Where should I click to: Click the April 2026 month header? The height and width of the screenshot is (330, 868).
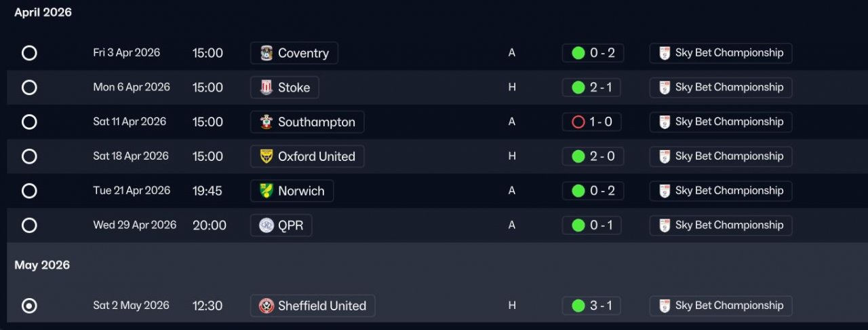[x=43, y=12]
